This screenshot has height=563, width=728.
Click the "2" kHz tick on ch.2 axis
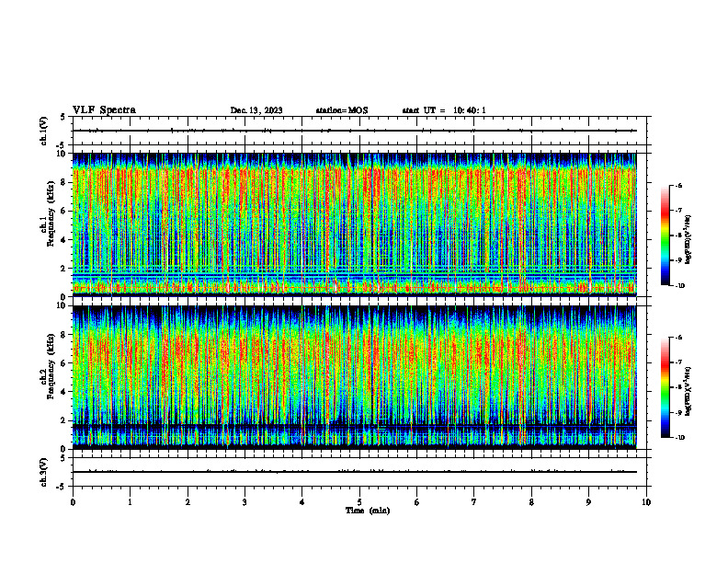[x=64, y=420]
